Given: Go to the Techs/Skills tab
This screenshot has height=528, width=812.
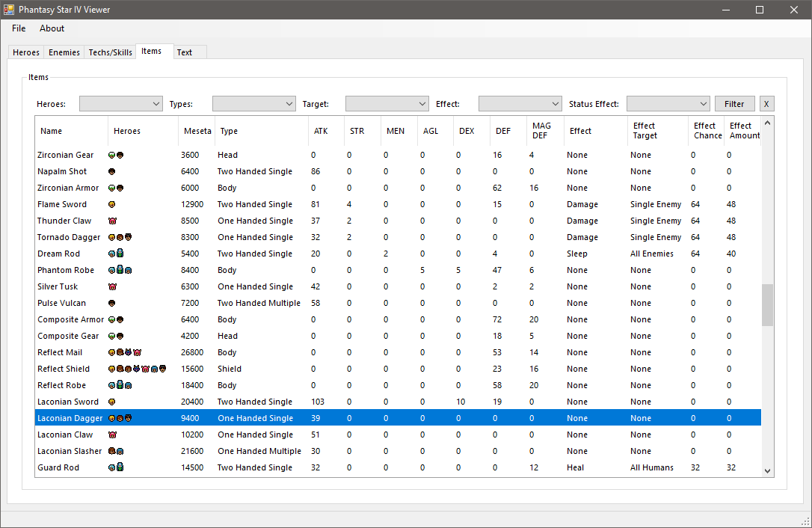Looking at the screenshot, I should click(x=111, y=52).
